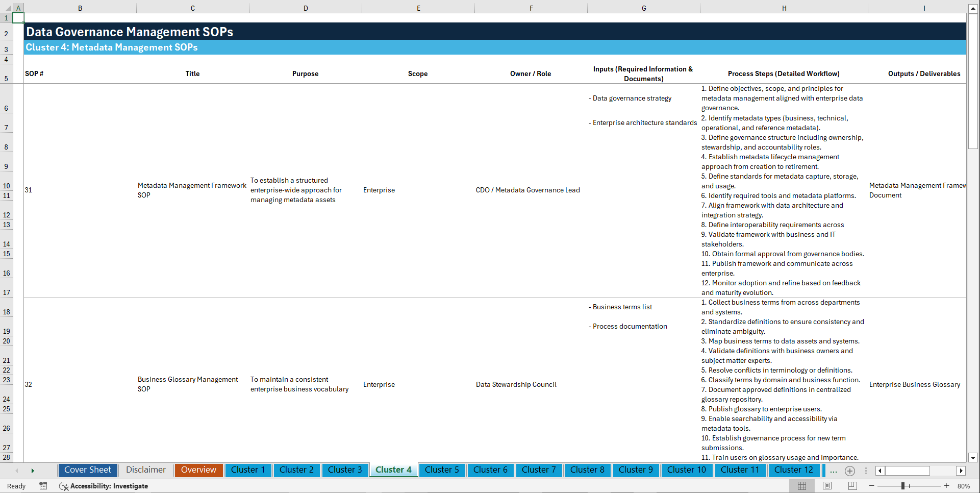The image size is (980, 493).
Task: Click 'Outputs / Deliverables' header cell
Action: 917,74
